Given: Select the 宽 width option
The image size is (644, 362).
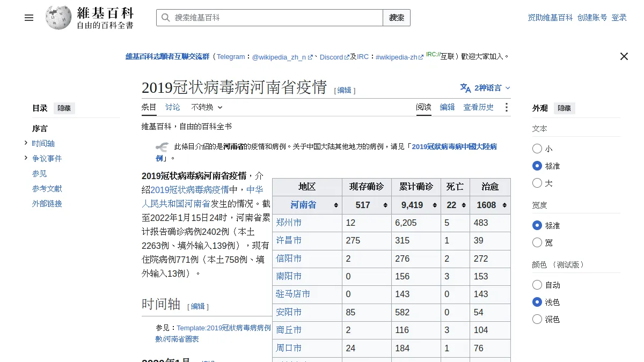Looking at the screenshot, I should coord(537,242).
